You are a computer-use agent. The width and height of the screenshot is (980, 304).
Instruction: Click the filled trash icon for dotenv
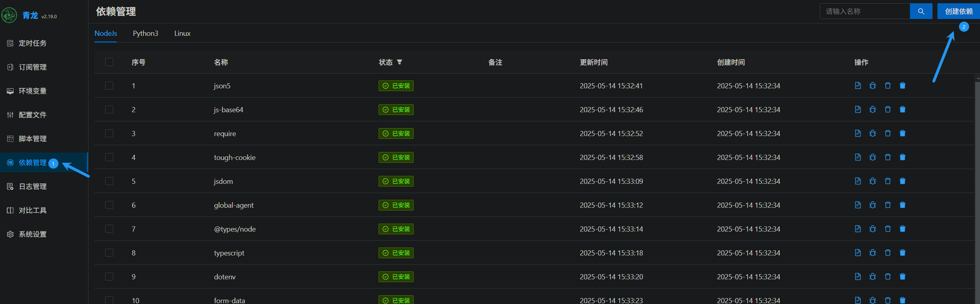click(x=903, y=277)
